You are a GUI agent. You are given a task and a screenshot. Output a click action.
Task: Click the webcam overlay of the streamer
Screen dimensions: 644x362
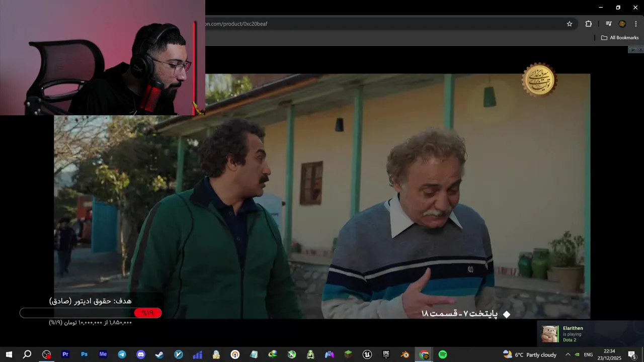point(103,57)
